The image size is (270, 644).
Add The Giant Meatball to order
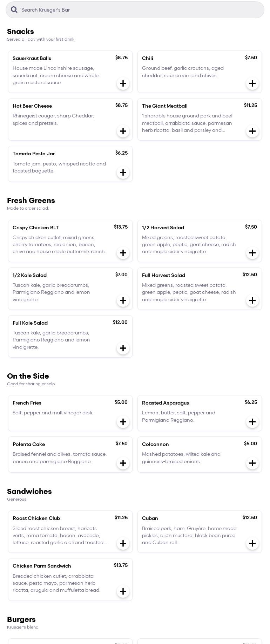252,131
